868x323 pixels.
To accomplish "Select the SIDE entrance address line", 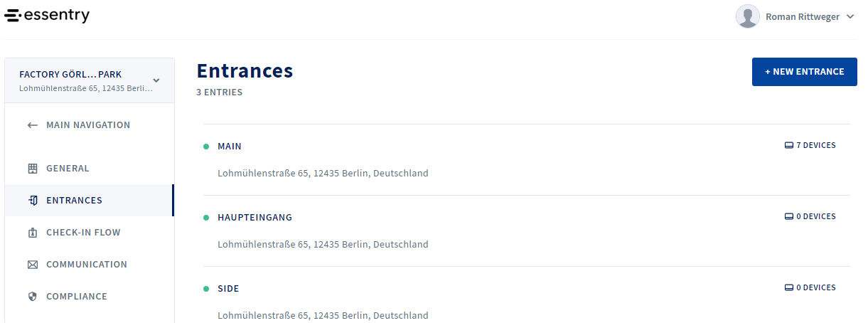I will point(323,315).
